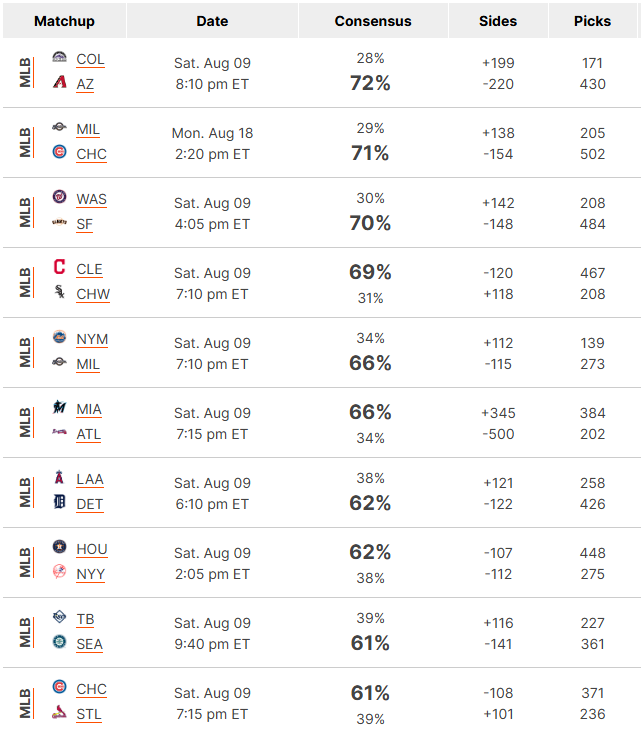Open the TB team link

[x=85, y=619]
